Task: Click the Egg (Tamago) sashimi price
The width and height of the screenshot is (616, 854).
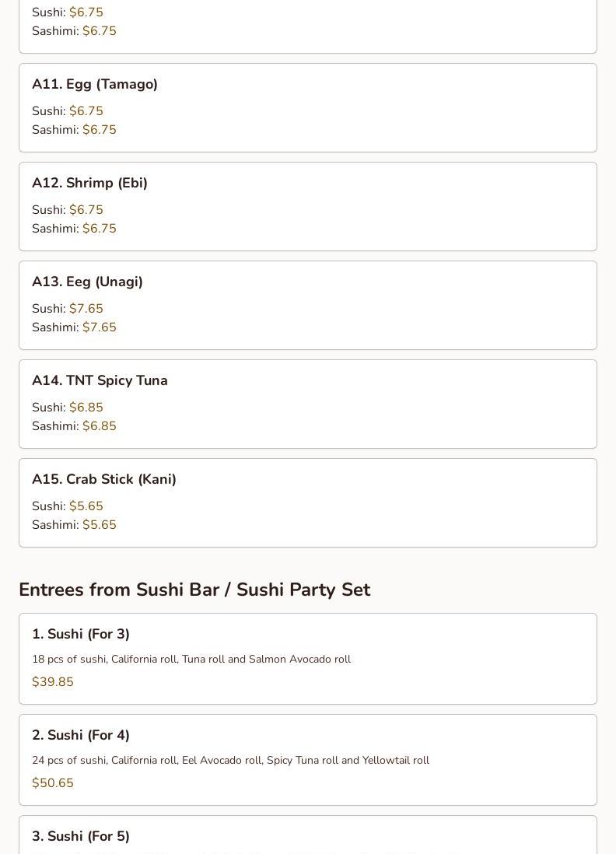Action: [x=99, y=130]
